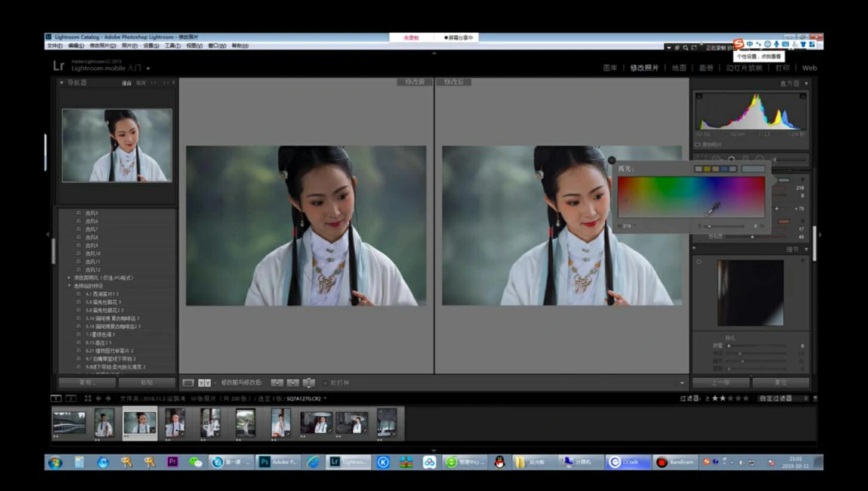Collapse the 直方图 histogram panel
This screenshot has height=491, width=868.
pos(807,84)
